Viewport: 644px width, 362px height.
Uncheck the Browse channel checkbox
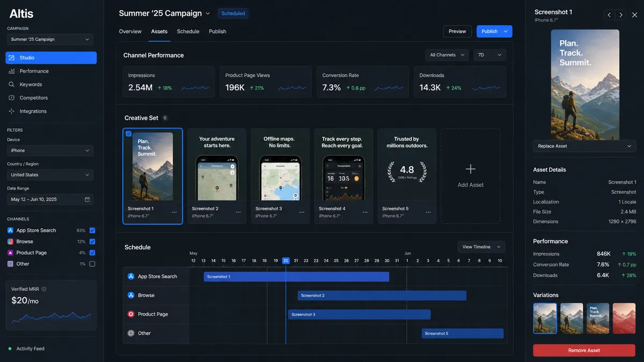click(92, 242)
